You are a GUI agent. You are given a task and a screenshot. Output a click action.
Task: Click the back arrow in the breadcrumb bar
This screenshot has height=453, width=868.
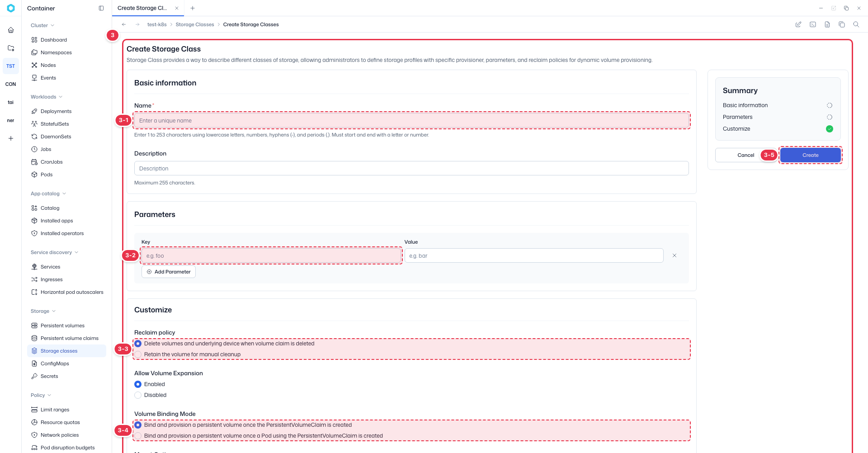[x=124, y=24]
